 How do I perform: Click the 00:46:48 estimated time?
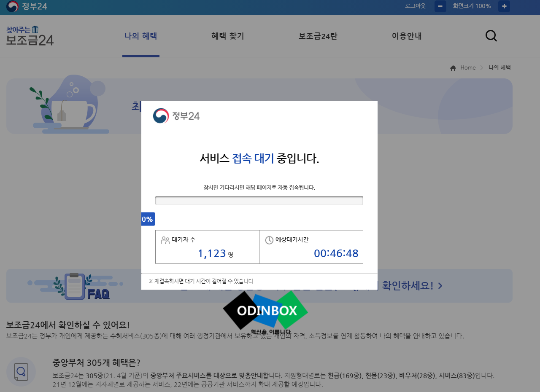tap(336, 253)
